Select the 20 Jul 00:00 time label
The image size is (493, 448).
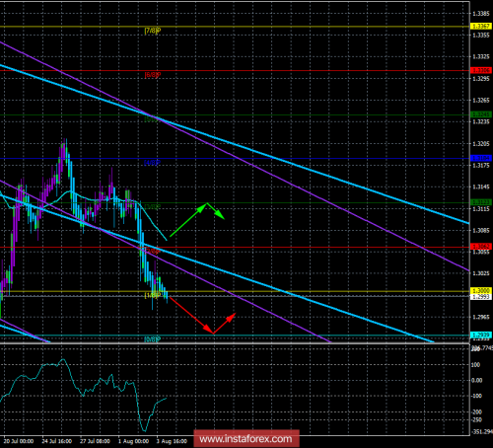tap(19, 441)
